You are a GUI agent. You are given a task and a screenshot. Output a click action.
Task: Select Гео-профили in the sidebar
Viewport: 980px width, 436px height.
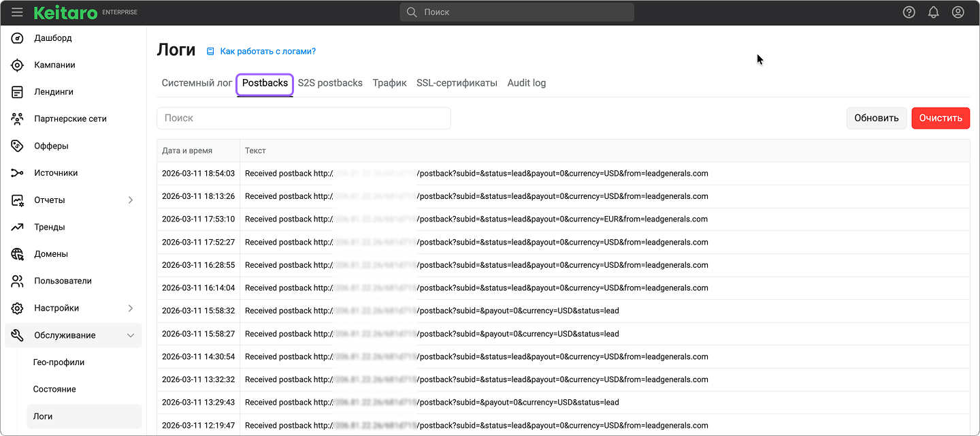[x=59, y=362]
